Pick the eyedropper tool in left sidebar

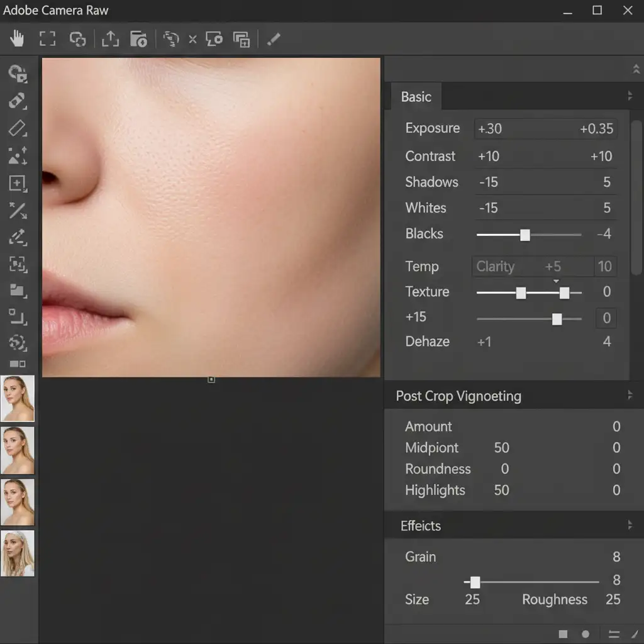18,238
